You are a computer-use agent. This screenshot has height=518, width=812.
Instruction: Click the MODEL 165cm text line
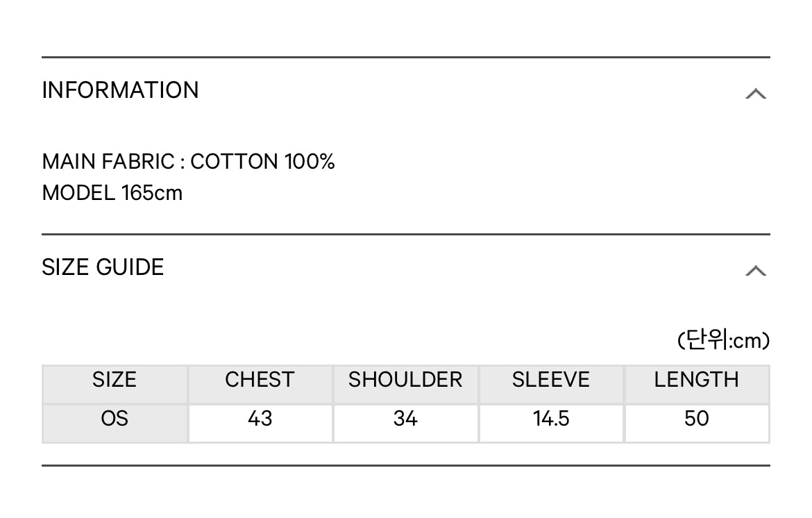tap(112, 192)
